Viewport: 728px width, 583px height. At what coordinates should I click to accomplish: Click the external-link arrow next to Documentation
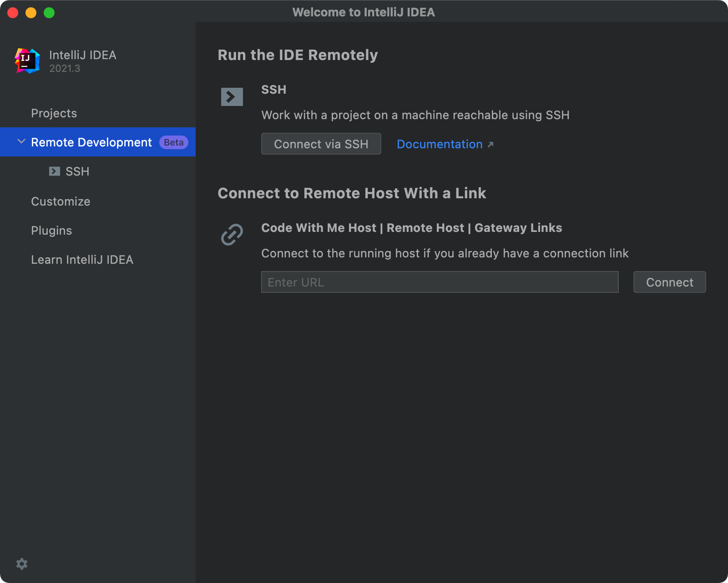tap(490, 144)
